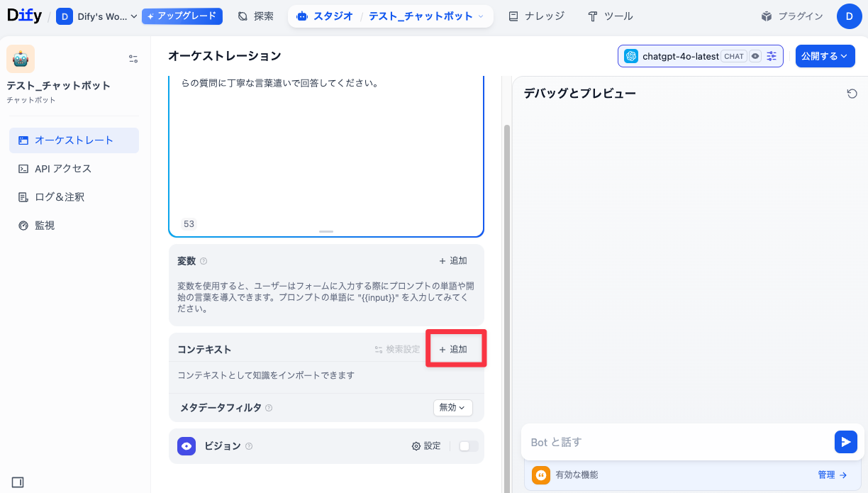The width and height of the screenshot is (868, 493).
Task: Open the metadata filter 無効 dropdown
Action: point(452,408)
